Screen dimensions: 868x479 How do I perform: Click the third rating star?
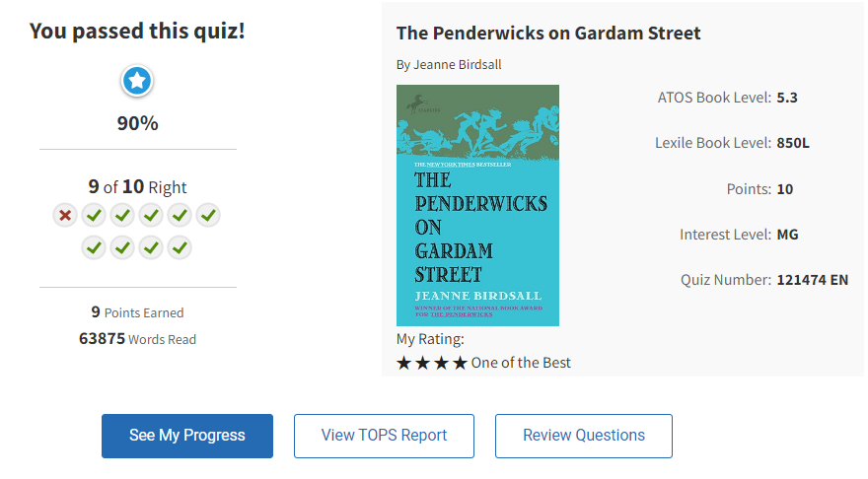click(441, 363)
